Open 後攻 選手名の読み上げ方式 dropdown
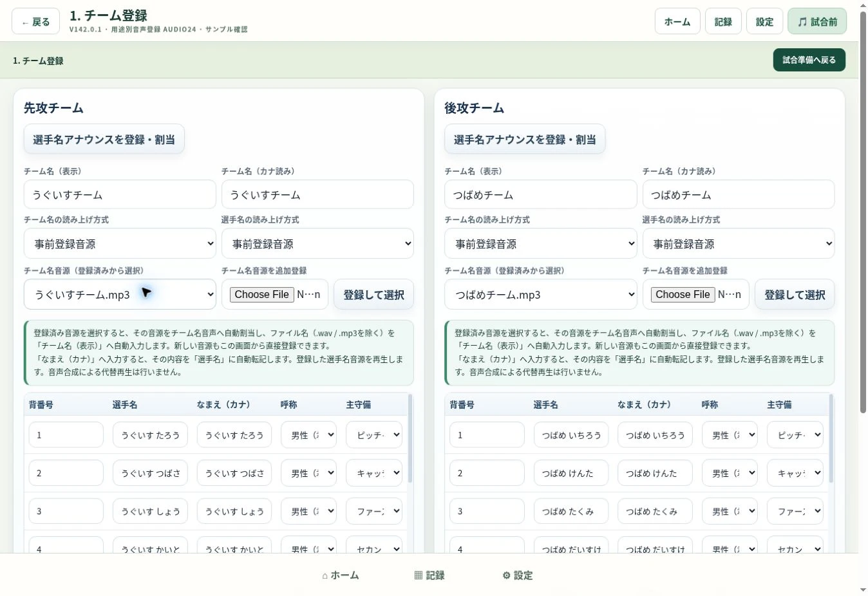 pos(739,244)
